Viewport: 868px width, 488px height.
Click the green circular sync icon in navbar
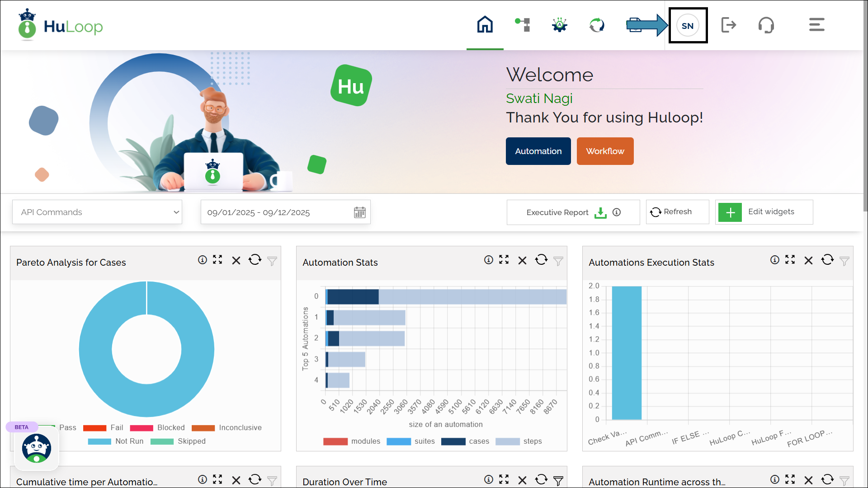tap(597, 25)
